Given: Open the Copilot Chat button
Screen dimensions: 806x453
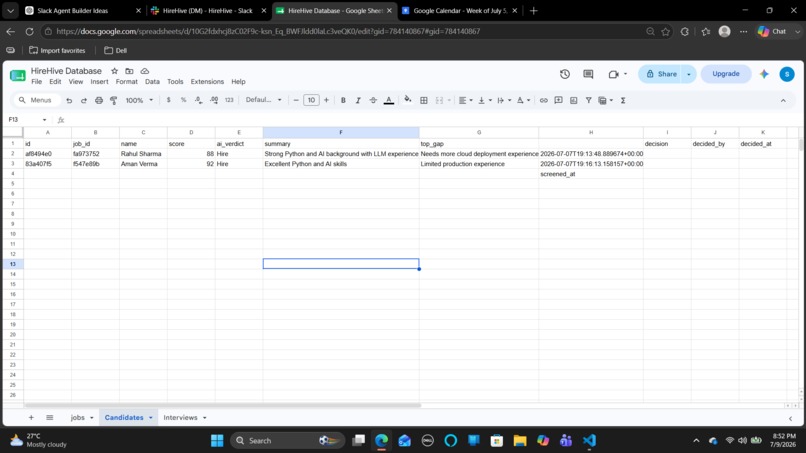Looking at the screenshot, I should pyautogui.click(x=772, y=31).
